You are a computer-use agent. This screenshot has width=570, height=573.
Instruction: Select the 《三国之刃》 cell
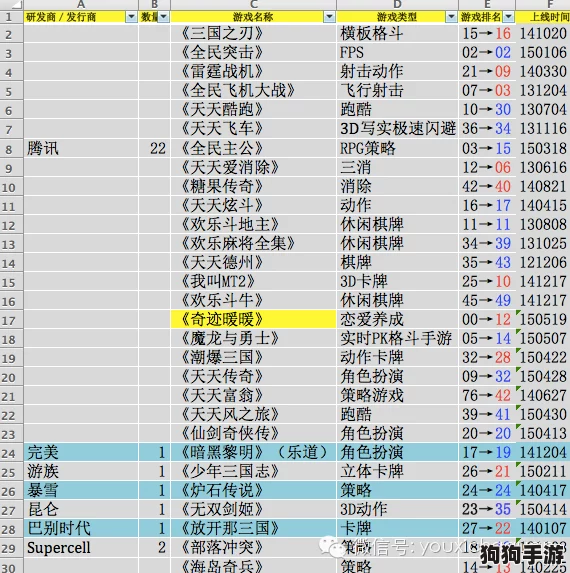coord(254,34)
